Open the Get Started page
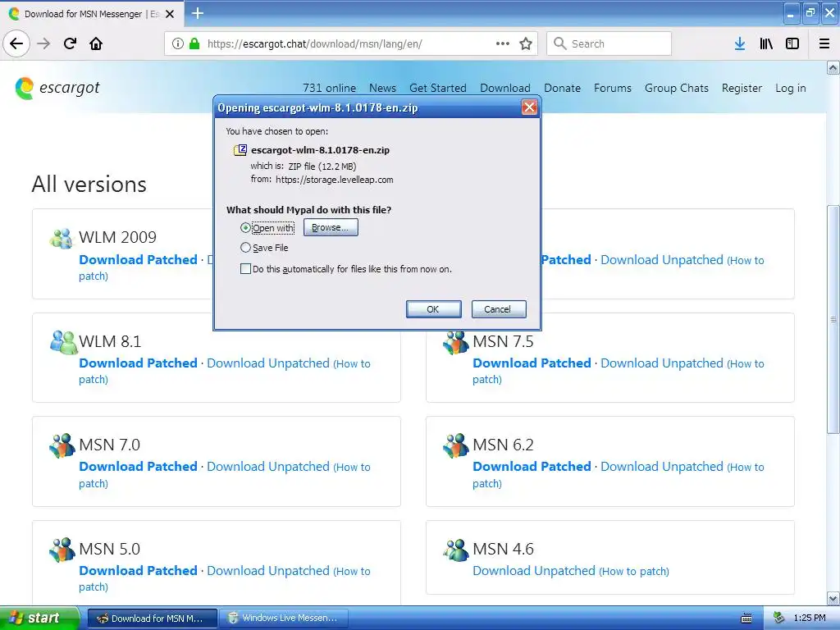Screen dimensions: 840x630 pyautogui.click(x=438, y=88)
